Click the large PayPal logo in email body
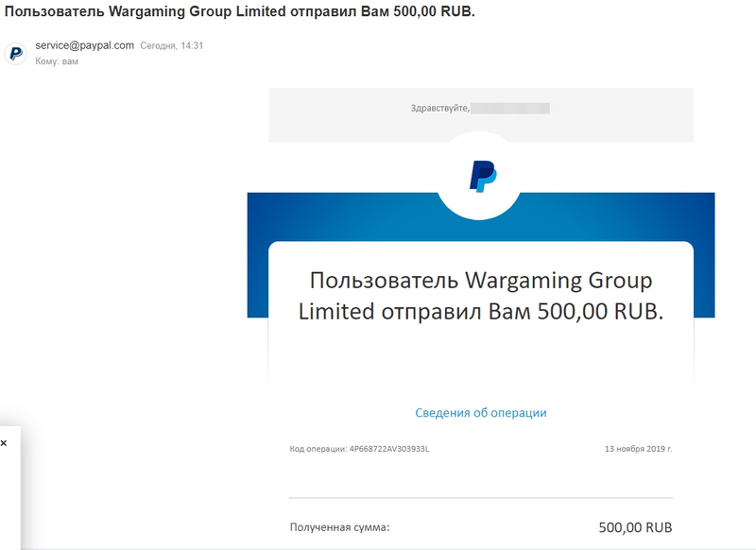 coord(483,177)
